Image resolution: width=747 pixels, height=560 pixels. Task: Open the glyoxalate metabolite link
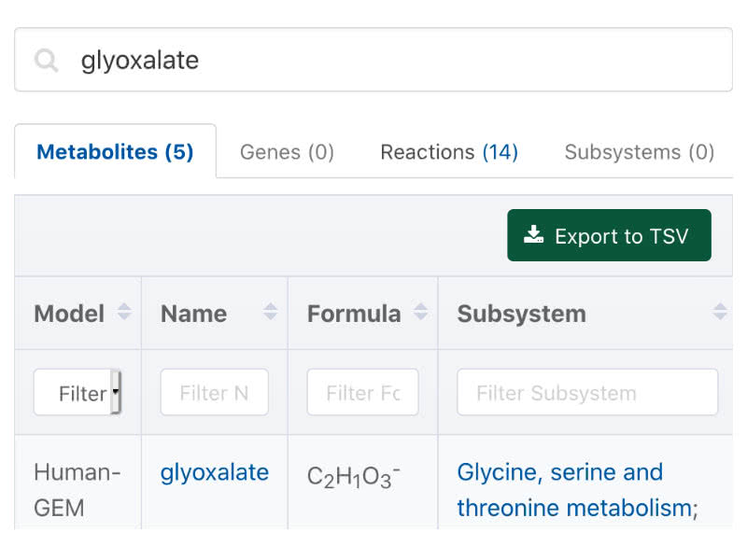[x=214, y=472]
